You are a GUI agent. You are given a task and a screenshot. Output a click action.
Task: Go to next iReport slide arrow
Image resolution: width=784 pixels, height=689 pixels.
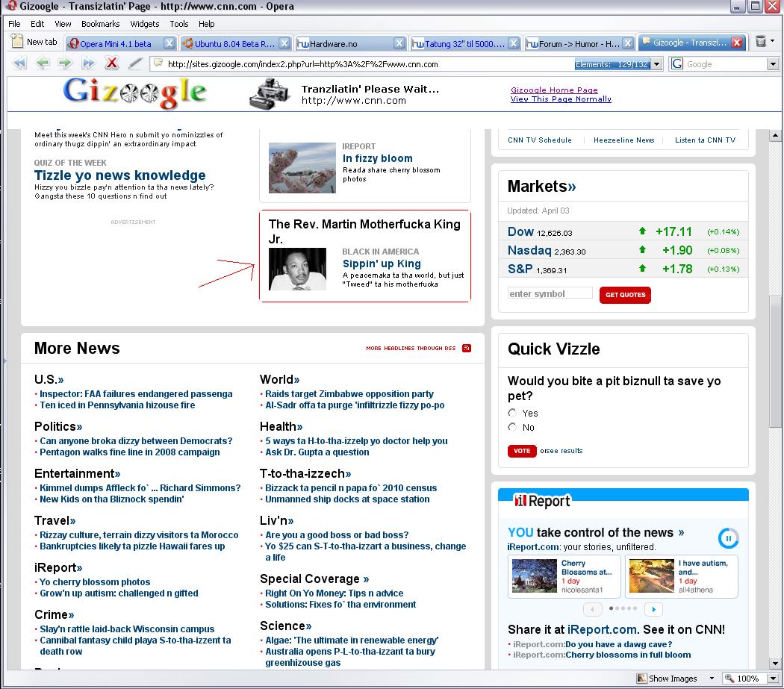tap(653, 609)
